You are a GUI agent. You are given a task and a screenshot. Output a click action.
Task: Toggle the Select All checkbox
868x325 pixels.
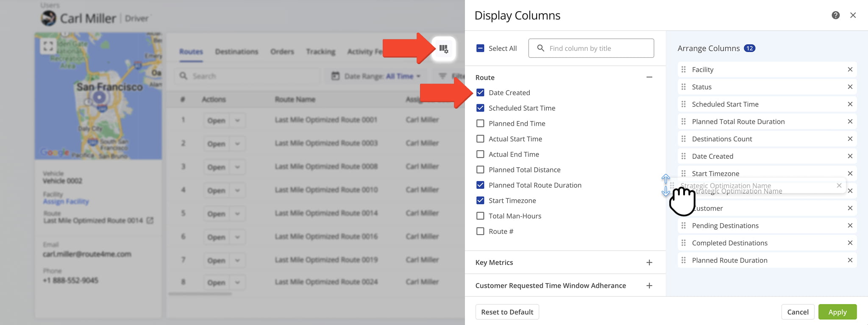480,48
